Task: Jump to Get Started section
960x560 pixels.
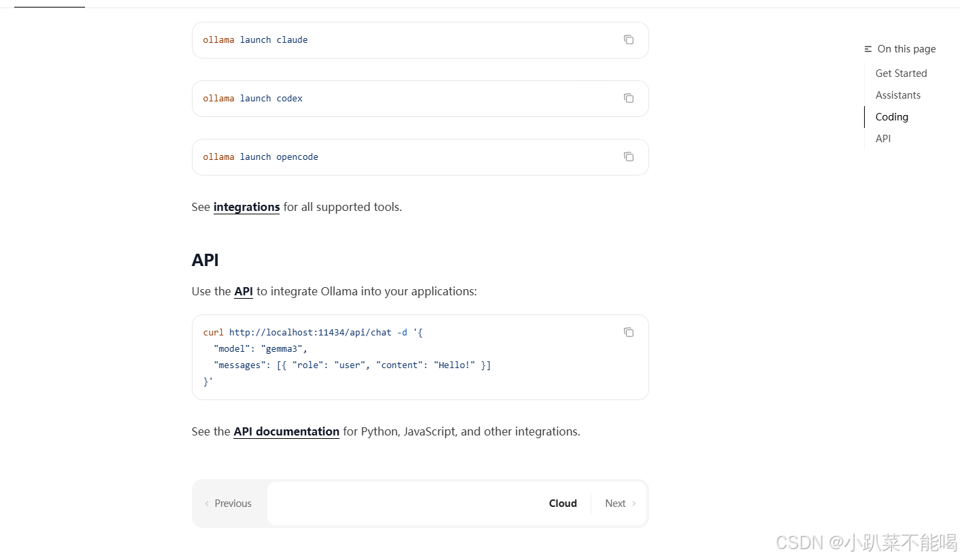Action: click(901, 73)
